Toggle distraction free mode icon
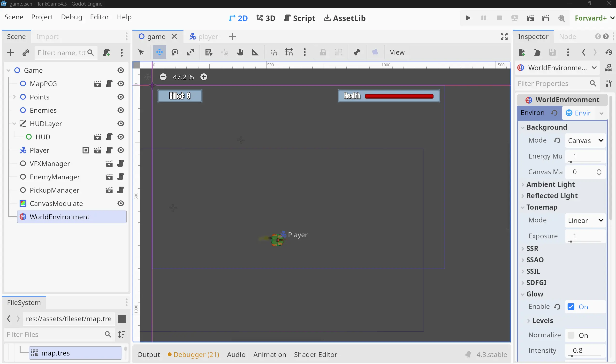The image size is (616, 364). (504, 36)
